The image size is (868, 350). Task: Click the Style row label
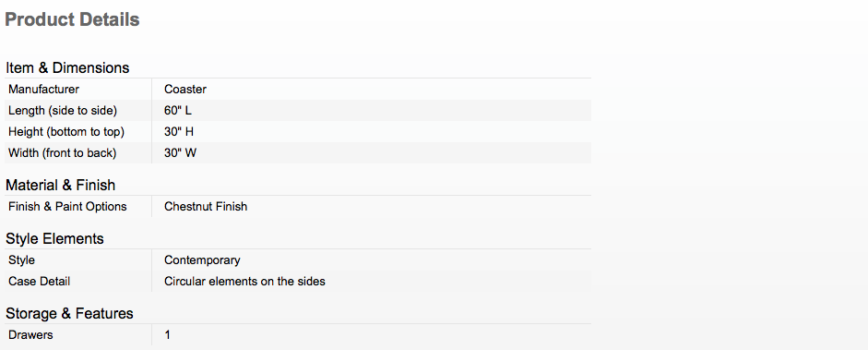(21, 260)
